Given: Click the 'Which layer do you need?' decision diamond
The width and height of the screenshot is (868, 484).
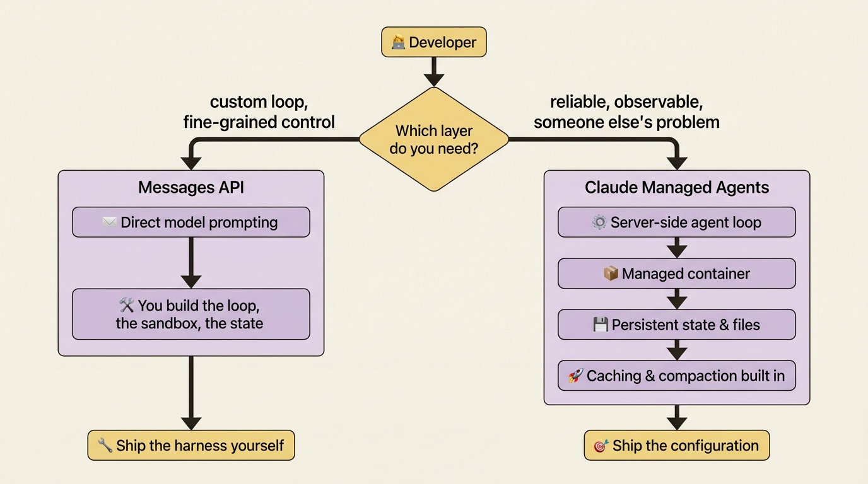Looking at the screenshot, I should (434, 139).
